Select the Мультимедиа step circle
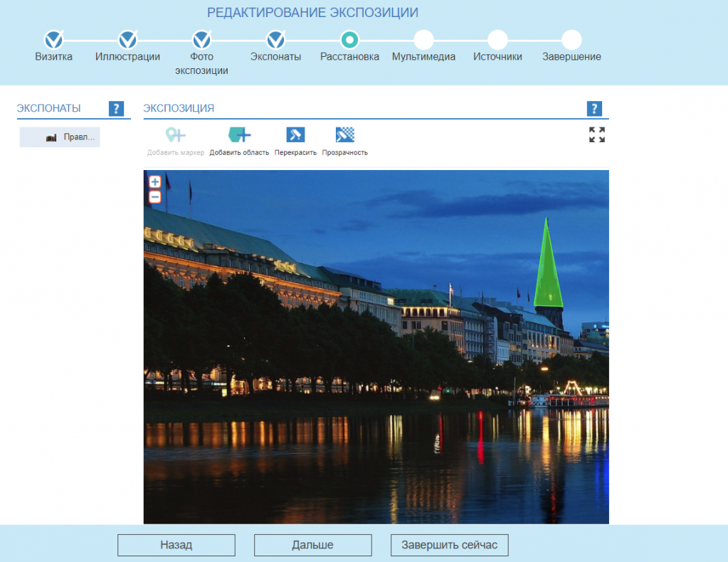The width and height of the screenshot is (728, 562). [423, 40]
